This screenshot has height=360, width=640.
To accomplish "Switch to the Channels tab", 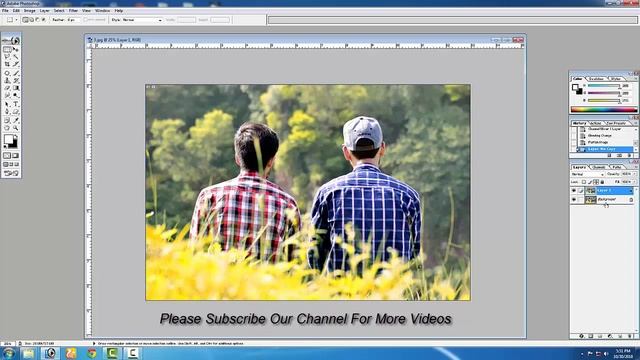I will tap(598, 167).
